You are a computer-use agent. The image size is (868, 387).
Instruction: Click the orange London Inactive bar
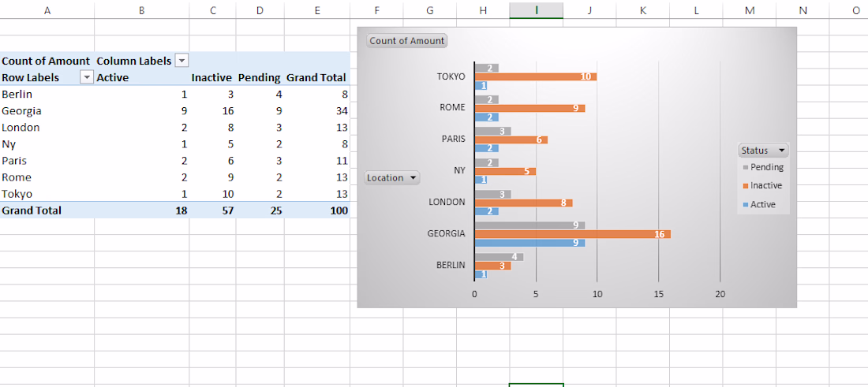tap(524, 203)
